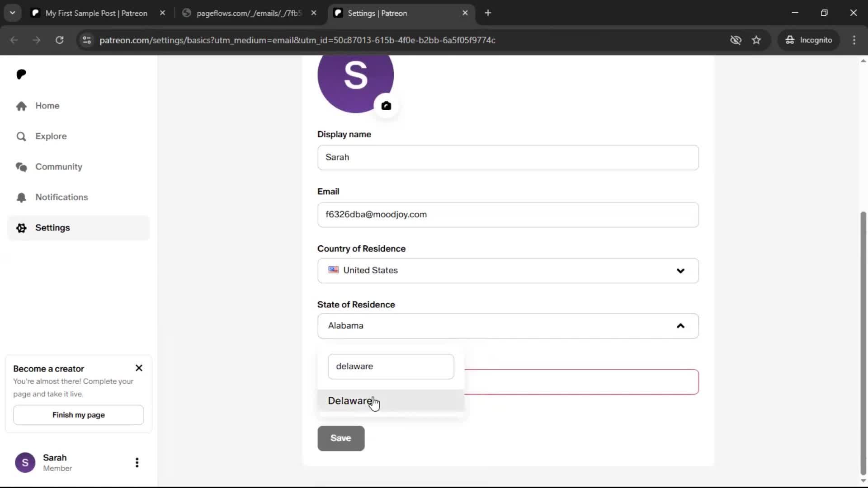Click the Save button
The height and width of the screenshot is (488, 868).
341,438
